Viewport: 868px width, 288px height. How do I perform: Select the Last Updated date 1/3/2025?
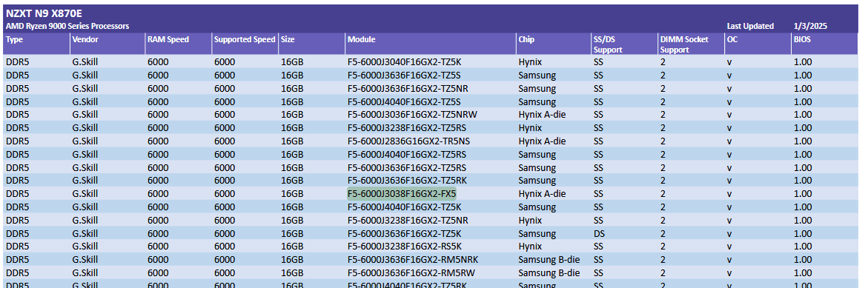click(x=810, y=26)
